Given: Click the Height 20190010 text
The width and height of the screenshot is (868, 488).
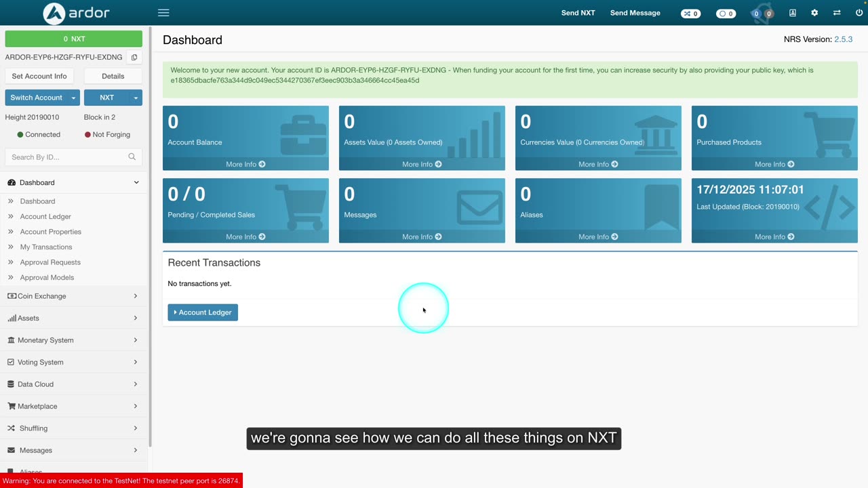Looking at the screenshot, I should pos(32,117).
